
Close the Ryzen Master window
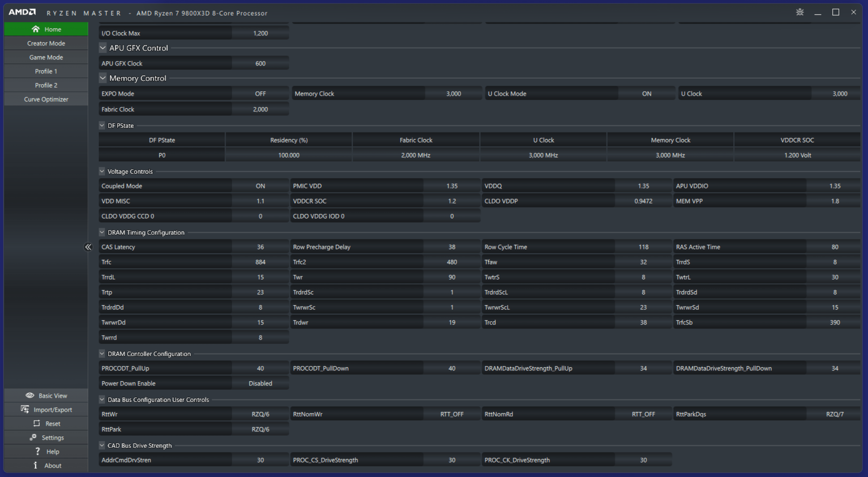[853, 12]
